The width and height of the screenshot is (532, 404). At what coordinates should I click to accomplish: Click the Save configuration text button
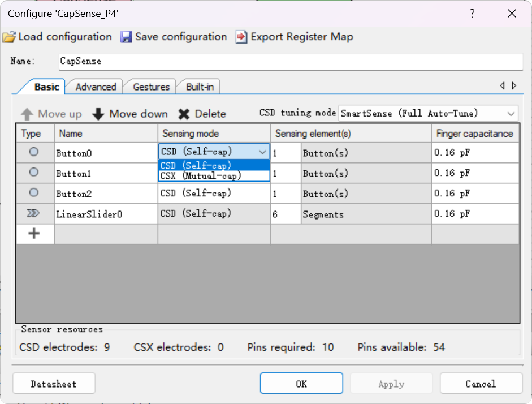click(181, 37)
